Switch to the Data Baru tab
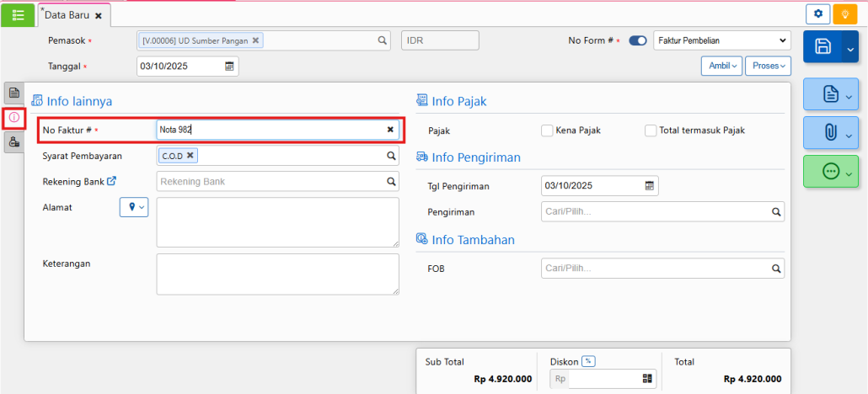This screenshot has width=868, height=394. [x=67, y=15]
